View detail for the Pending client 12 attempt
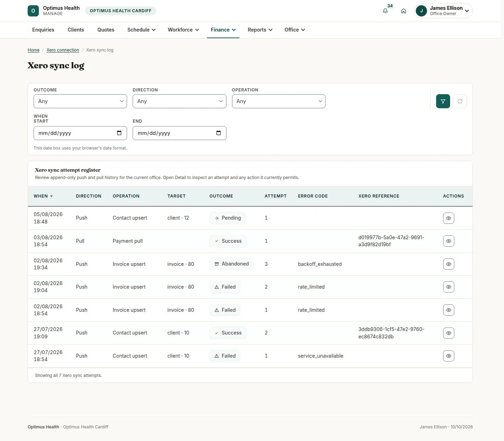The image size is (504, 441). pyautogui.click(x=449, y=218)
